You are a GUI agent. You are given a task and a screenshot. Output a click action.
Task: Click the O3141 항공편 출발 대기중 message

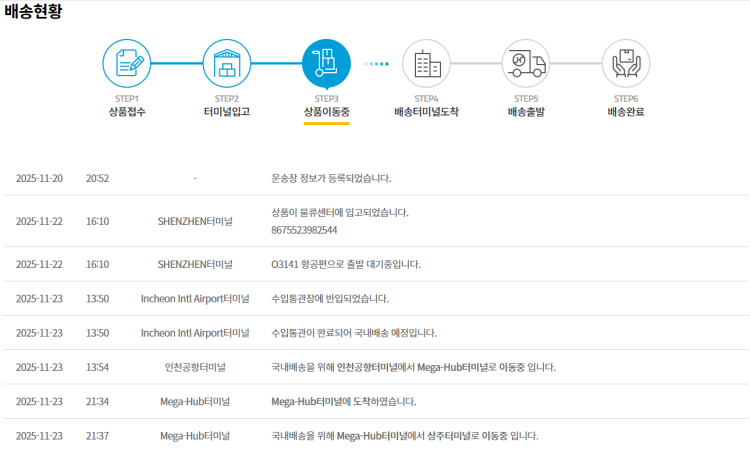click(346, 264)
